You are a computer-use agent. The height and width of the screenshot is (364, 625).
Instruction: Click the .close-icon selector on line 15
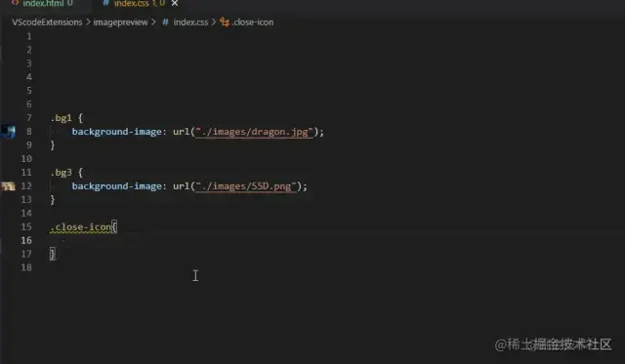(81, 227)
